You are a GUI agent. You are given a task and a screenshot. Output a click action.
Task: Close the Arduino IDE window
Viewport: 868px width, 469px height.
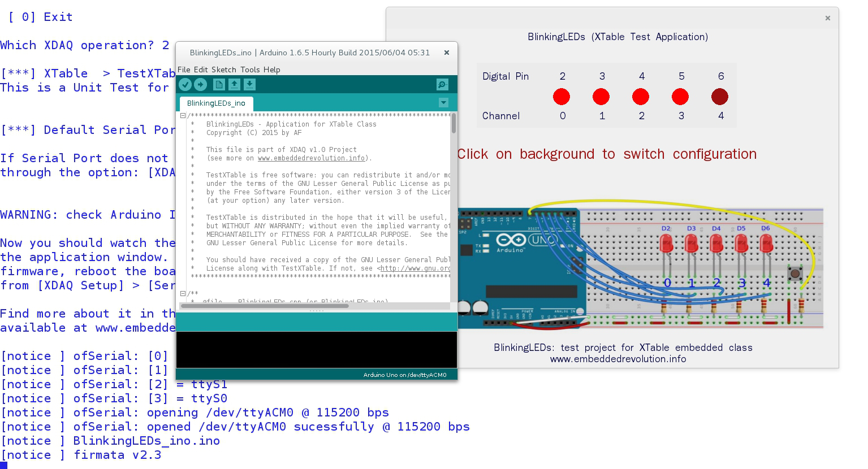447,53
